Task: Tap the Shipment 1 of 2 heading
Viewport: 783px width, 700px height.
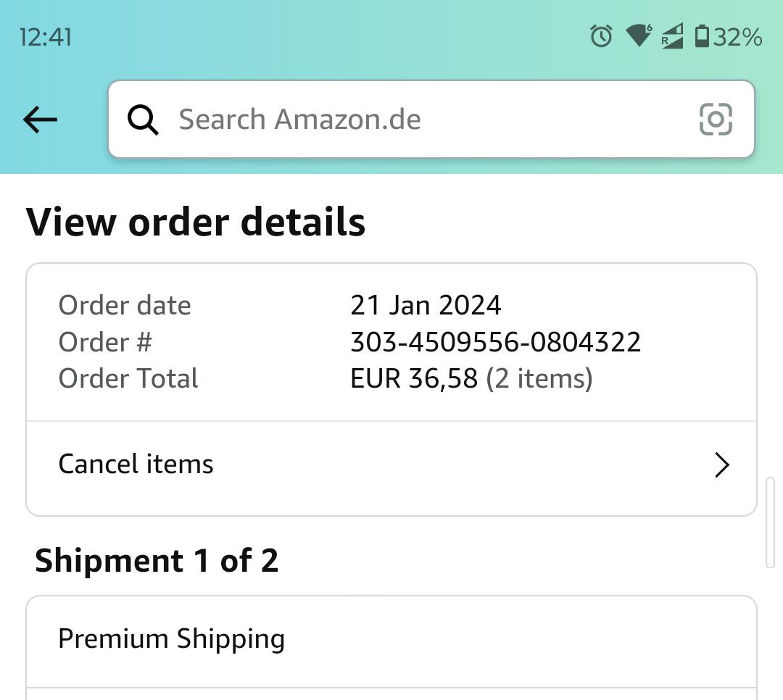Action: click(x=157, y=561)
